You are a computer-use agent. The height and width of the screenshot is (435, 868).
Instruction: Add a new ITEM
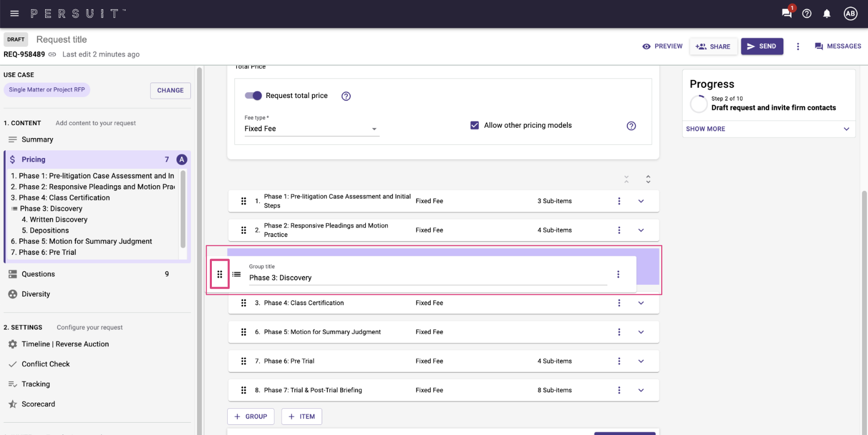click(x=302, y=417)
